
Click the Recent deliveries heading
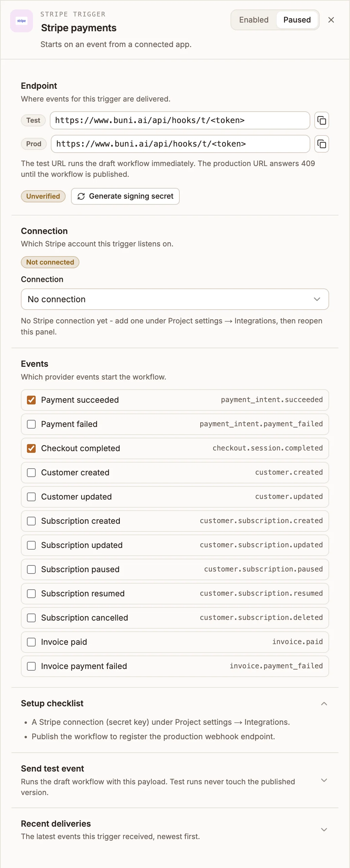pyautogui.click(x=56, y=824)
